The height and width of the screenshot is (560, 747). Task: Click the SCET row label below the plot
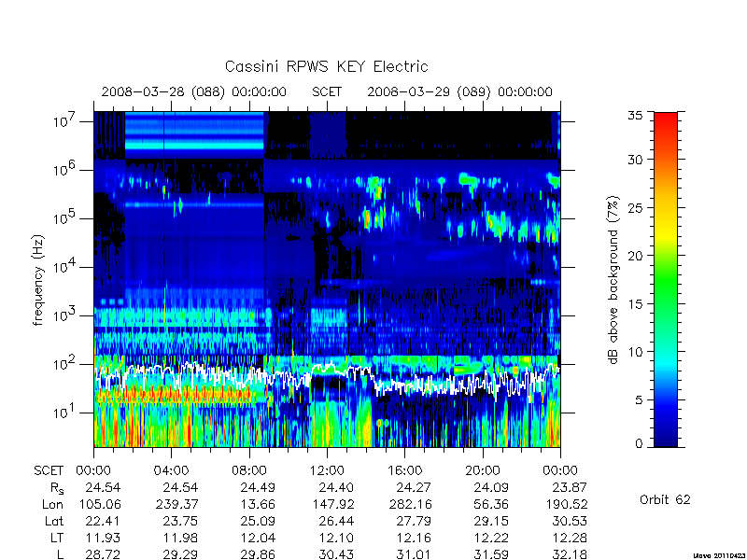[49, 471]
